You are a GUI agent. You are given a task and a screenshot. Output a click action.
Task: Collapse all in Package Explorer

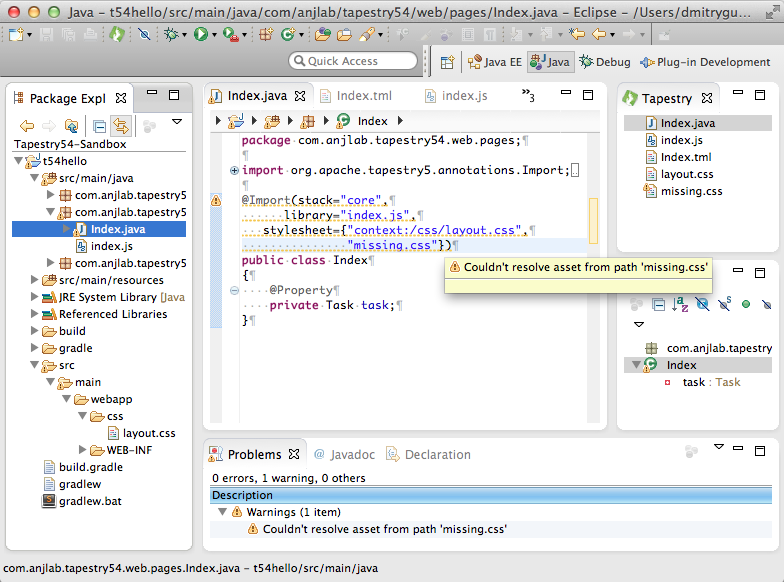[100, 126]
